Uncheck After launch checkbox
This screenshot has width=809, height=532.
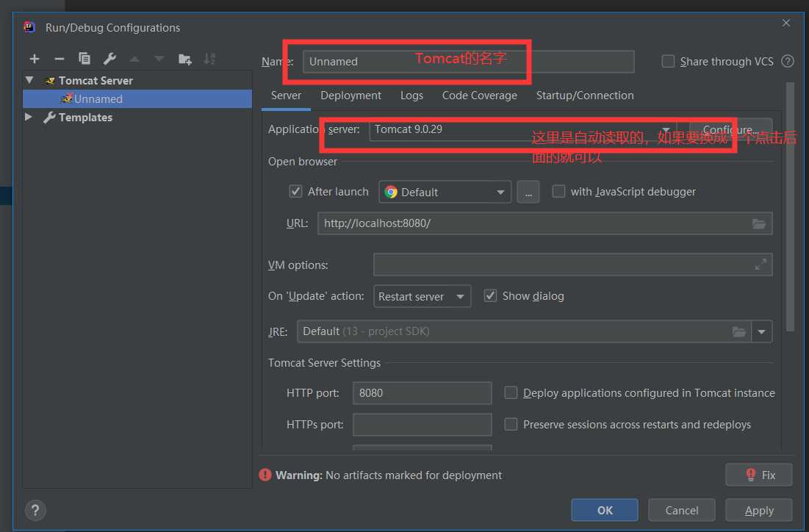(295, 192)
